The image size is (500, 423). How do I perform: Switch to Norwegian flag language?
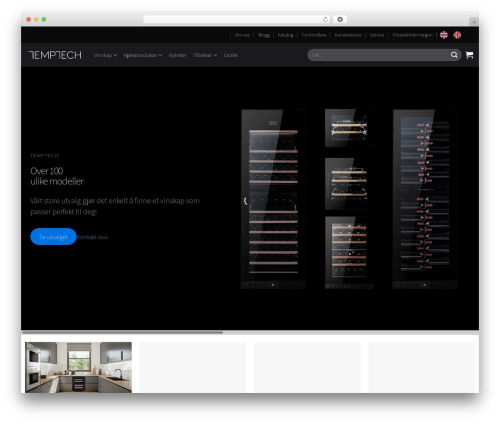coord(457,35)
